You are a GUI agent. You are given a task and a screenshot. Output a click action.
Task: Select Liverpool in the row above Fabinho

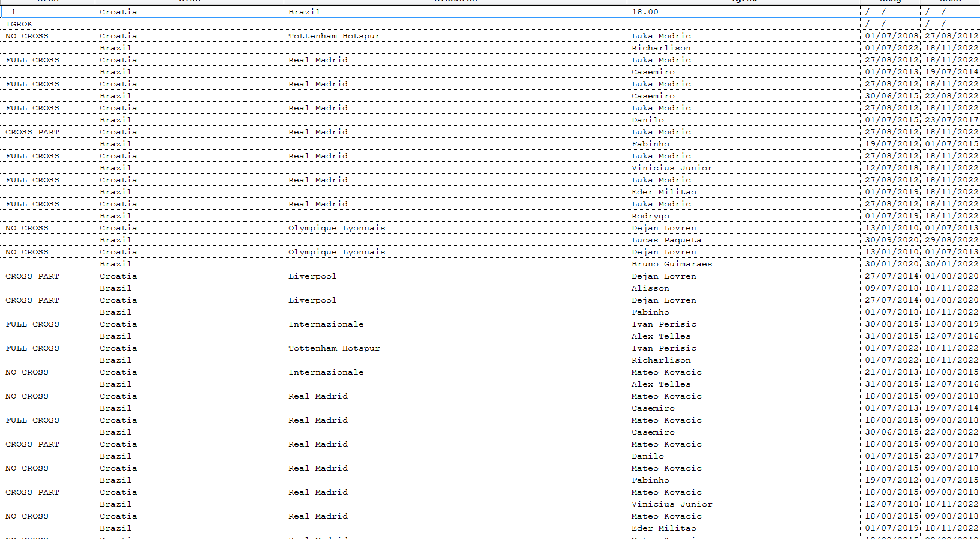312,300
